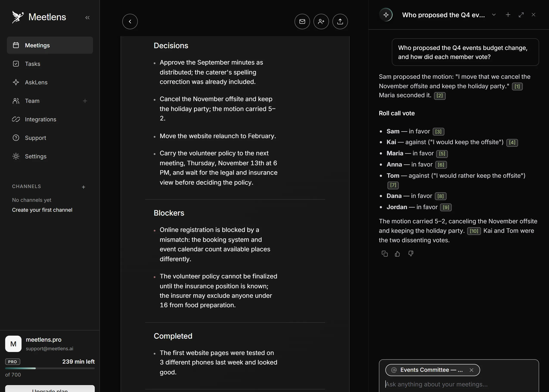Email the summary using envelope icon
This screenshot has height=392, width=549.
coord(302,22)
